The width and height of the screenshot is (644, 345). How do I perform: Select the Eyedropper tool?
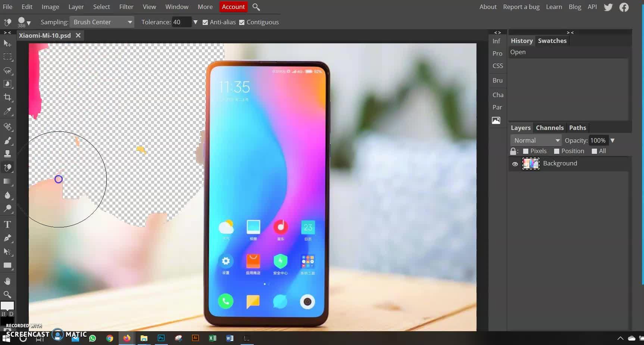tap(7, 111)
